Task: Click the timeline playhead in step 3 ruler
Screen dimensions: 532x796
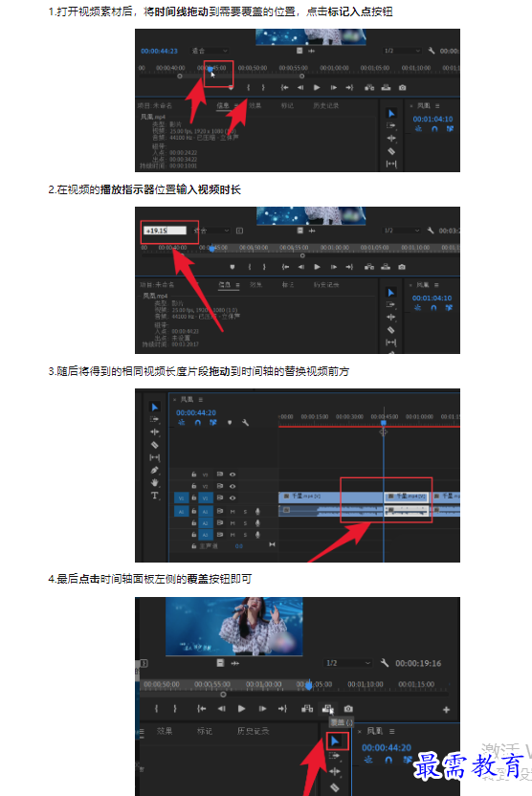Action: click(384, 422)
